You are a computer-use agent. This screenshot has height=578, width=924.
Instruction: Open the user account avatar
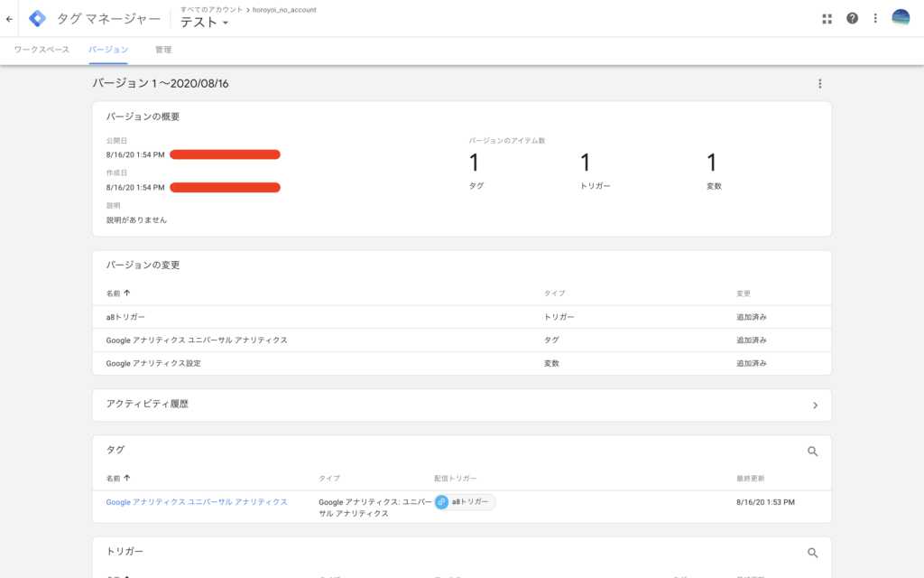pos(901,18)
